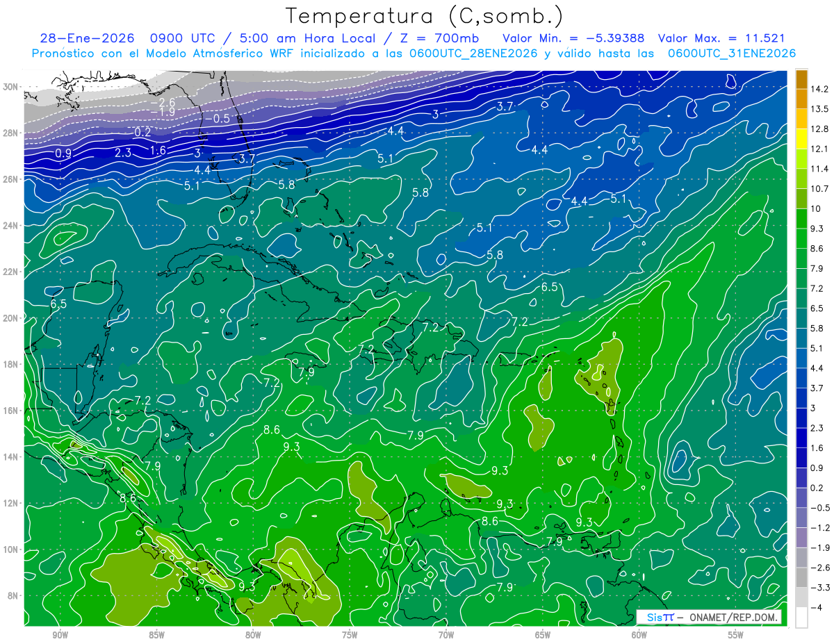Click the 26N latitude axis label
This screenshot has height=644, width=834.
point(12,179)
